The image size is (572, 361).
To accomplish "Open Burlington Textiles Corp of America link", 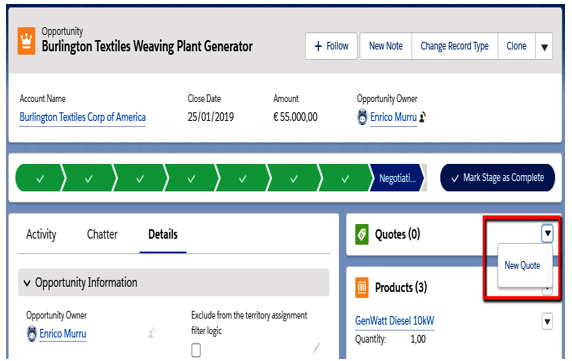I will tap(83, 117).
